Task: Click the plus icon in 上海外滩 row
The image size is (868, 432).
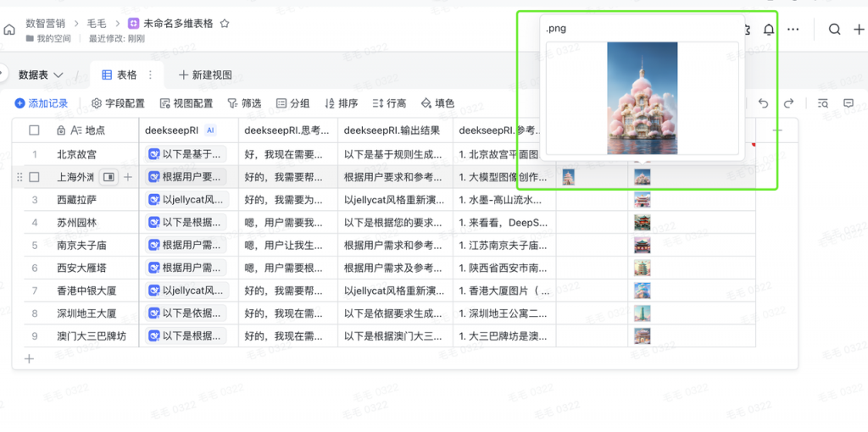Action: point(127,177)
